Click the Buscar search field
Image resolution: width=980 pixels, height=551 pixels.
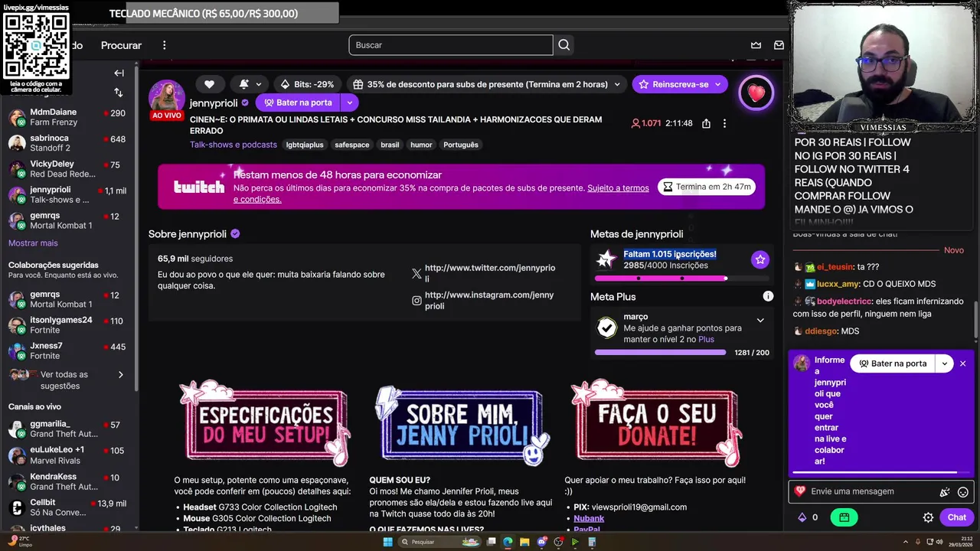(x=451, y=45)
